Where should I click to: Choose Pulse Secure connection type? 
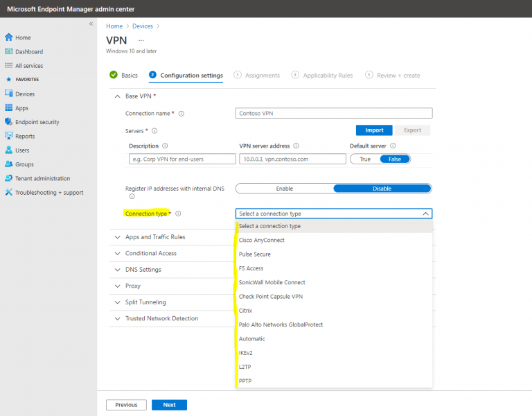334,254
